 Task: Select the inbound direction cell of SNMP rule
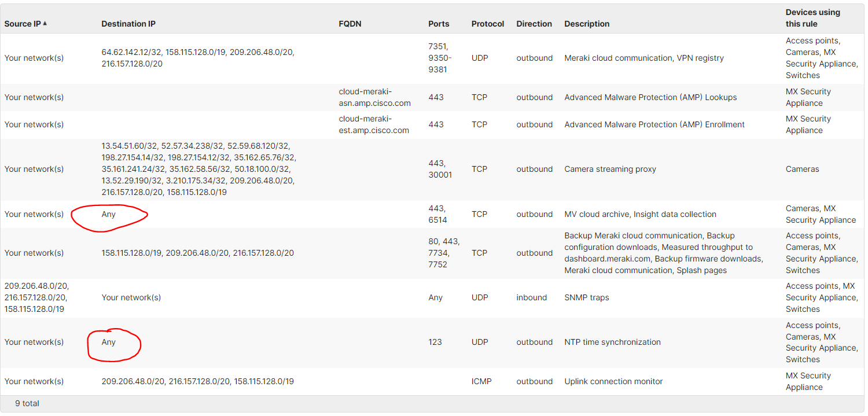pos(531,297)
